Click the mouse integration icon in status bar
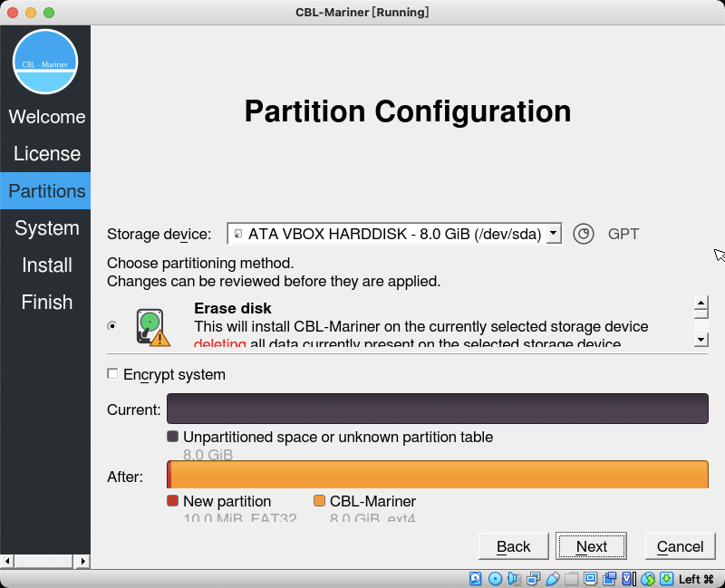This screenshot has width=725, height=588. (x=648, y=578)
